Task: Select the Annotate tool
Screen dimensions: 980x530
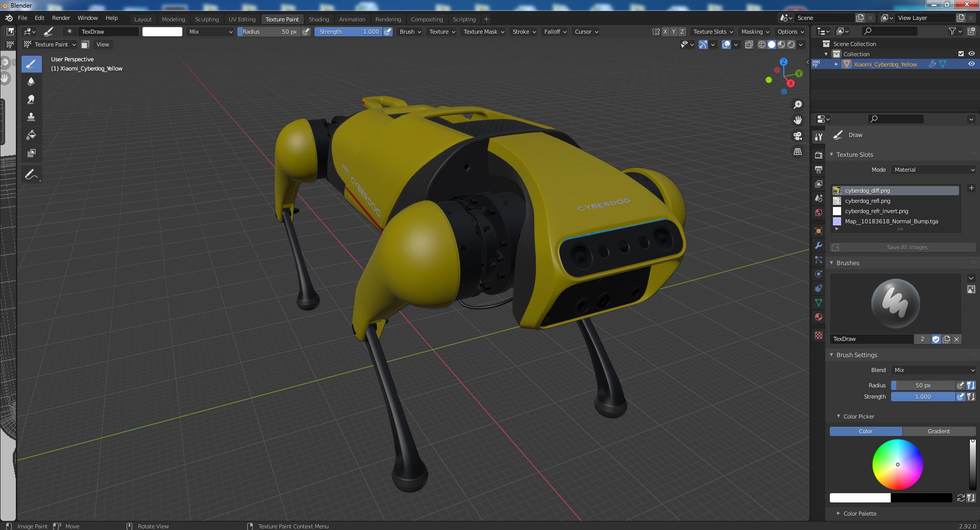Action: [x=31, y=174]
